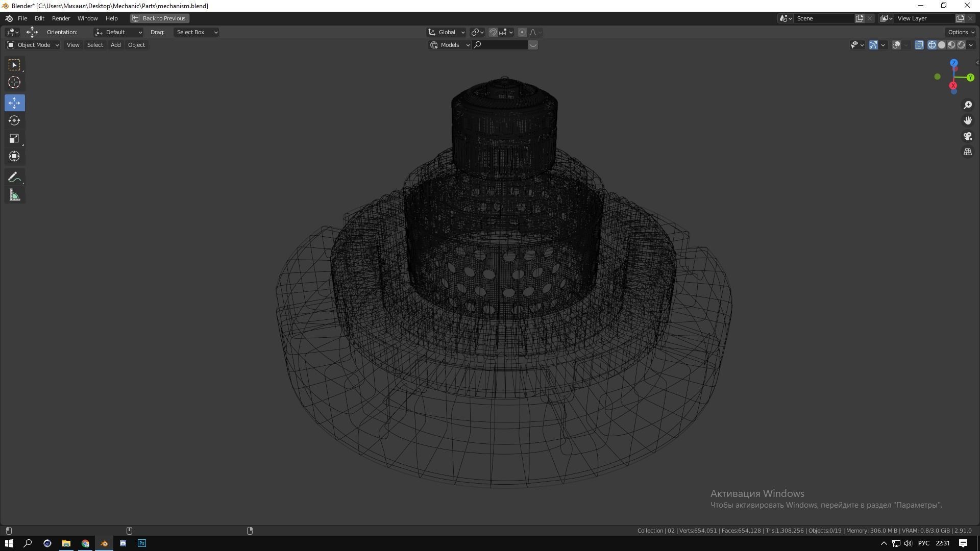Open the viewport Select menu
The image size is (980, 551).
pos(95,45)
